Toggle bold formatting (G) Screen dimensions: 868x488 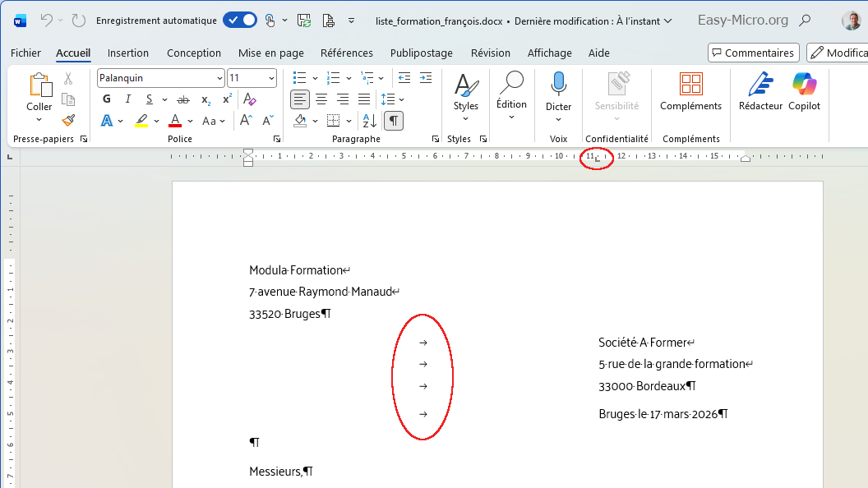click(107, 99)
